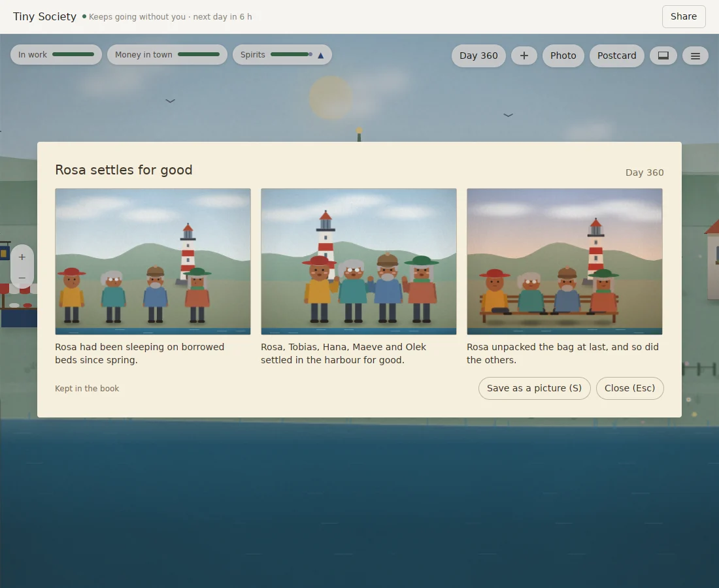
Task: Click the plus button beside Day 360
Action: (x=524, y=56)
